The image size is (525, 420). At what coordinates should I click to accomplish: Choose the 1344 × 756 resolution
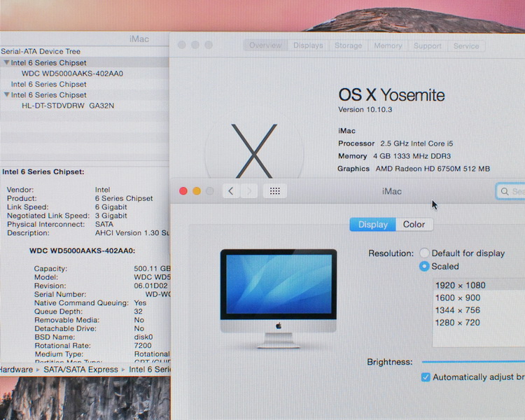coord(479,310)
